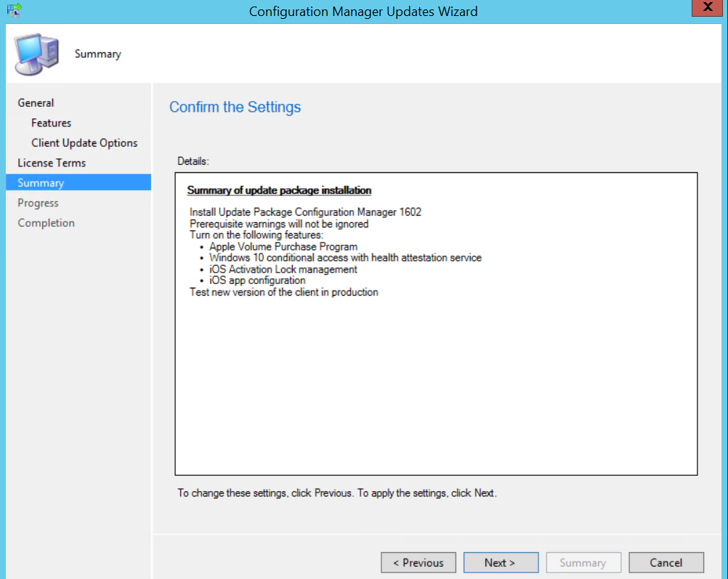Cancel the update package installation wizard

[x=666, y=562]
